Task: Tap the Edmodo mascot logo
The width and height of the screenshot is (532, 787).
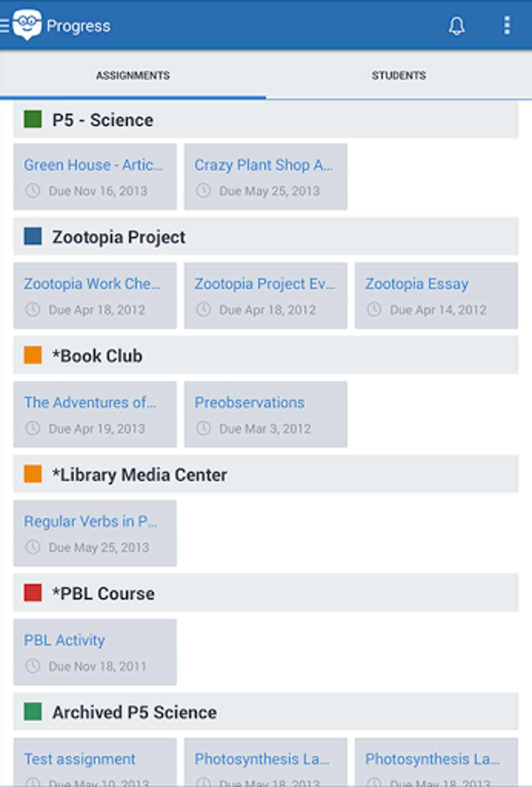Action: click(x=27, y=25)
